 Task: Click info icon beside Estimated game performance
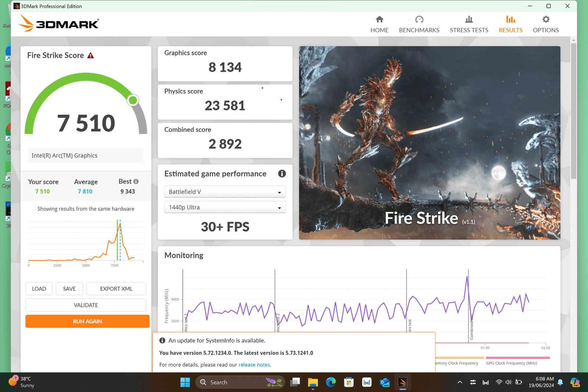click(282, 174)
